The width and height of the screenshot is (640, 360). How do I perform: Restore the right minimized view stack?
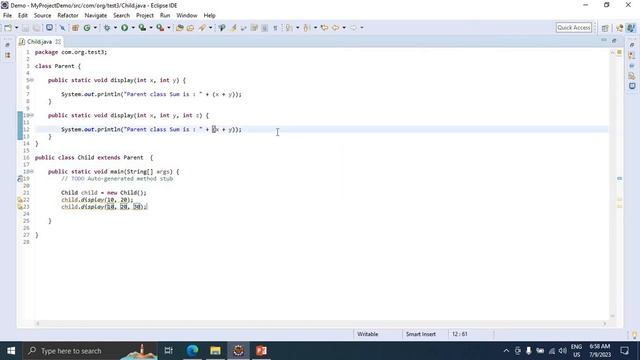click(x=632, y=45)
